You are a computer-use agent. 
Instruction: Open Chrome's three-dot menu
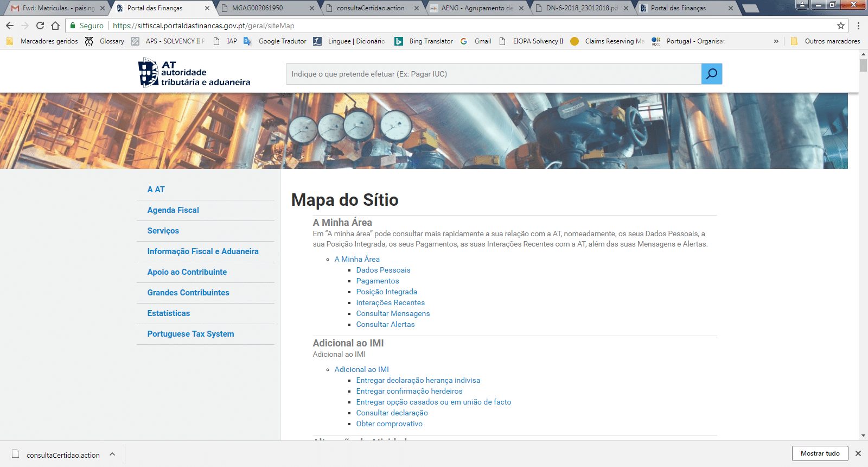coord(858,26)
